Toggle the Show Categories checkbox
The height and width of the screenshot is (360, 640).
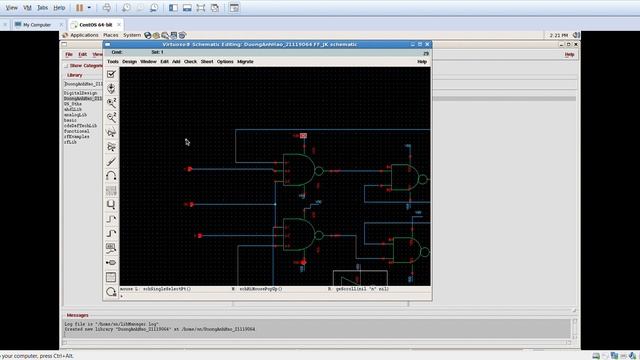66,66
